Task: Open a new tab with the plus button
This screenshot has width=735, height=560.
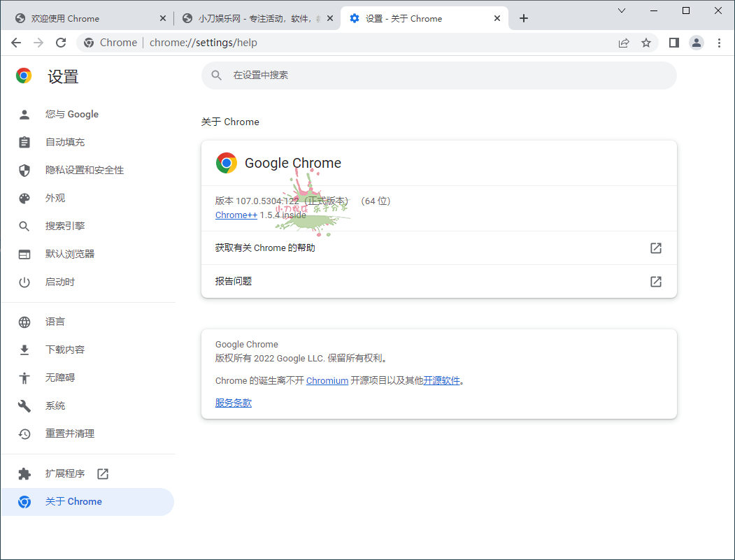Action: [x=524, y=18]
